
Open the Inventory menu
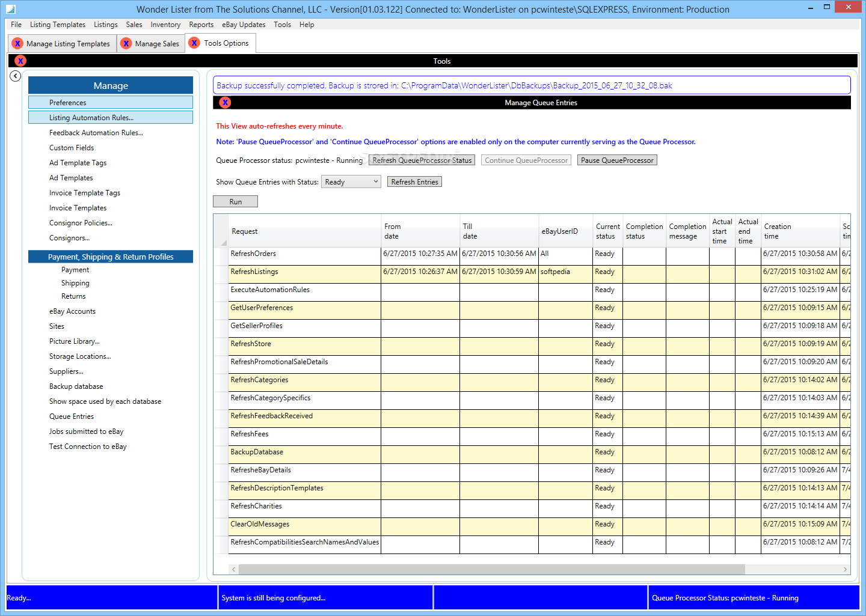pos(165,25)
